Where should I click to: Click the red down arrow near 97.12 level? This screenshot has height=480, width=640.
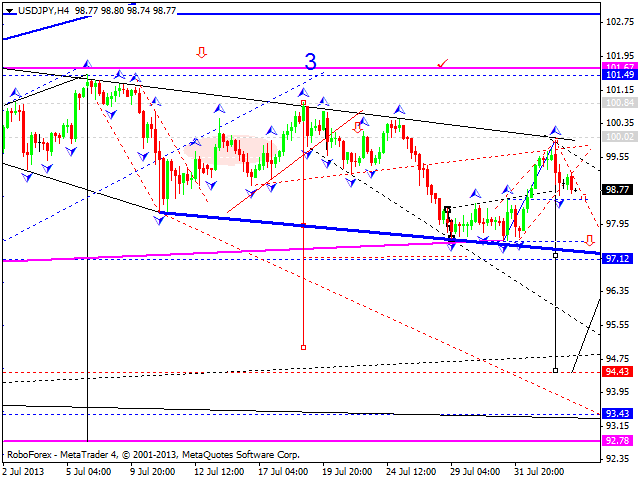pos(589,241)
